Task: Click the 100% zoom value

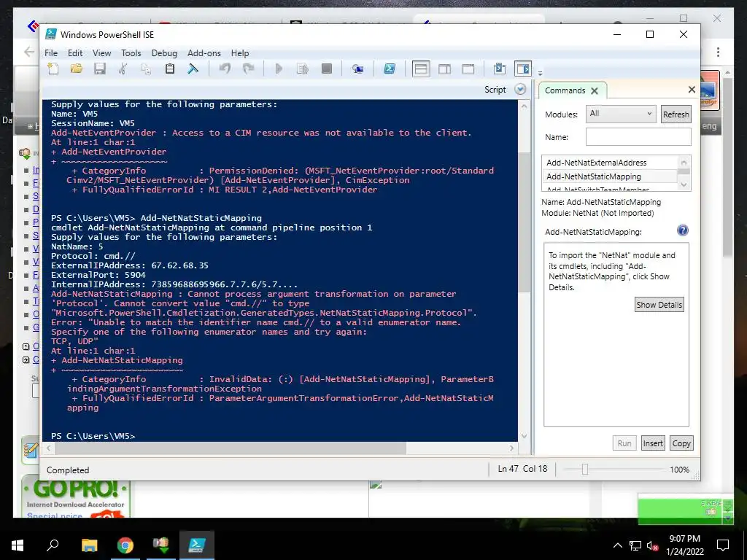Action: click(x=679, y=470)
